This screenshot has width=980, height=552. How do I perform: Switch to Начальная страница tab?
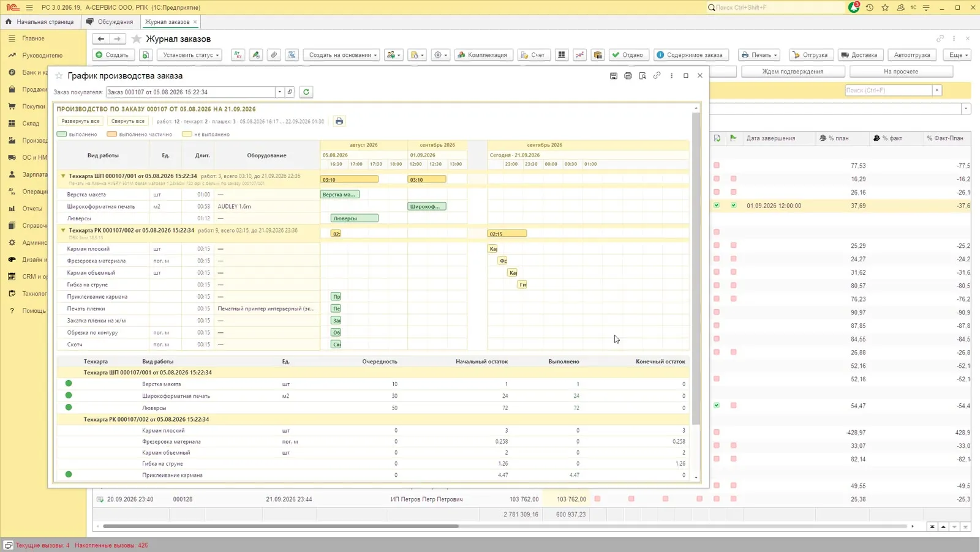coord(40,21)
